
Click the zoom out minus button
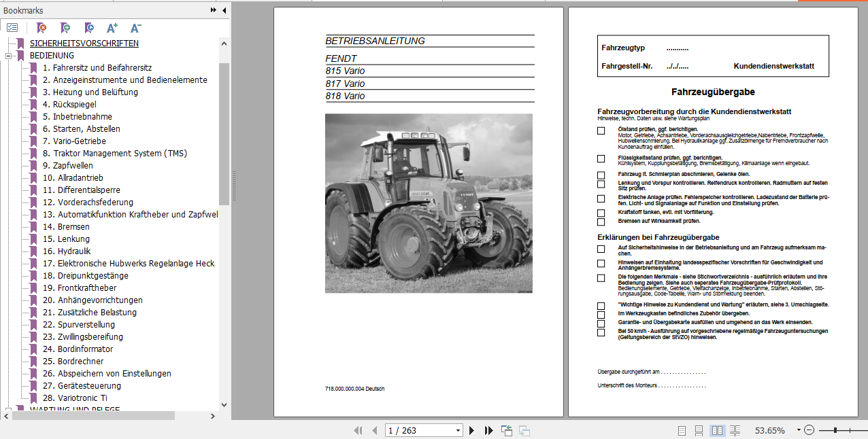[x=809, y=430]
